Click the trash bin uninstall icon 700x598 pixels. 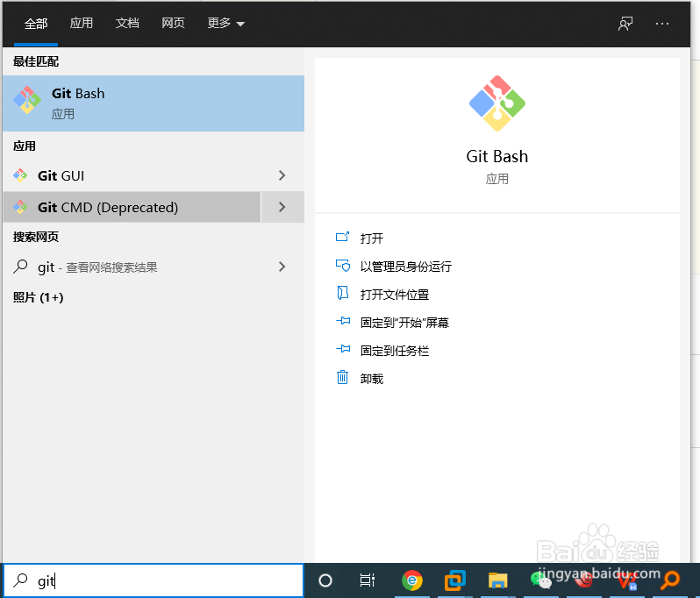(x=342, y=378)
